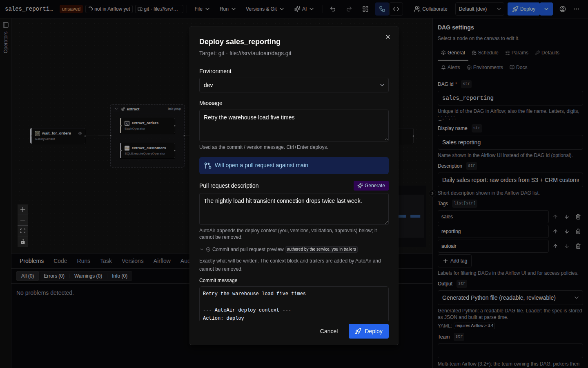
Task: Open the more options ellipsis menu
Action: (x=577, y=9)
